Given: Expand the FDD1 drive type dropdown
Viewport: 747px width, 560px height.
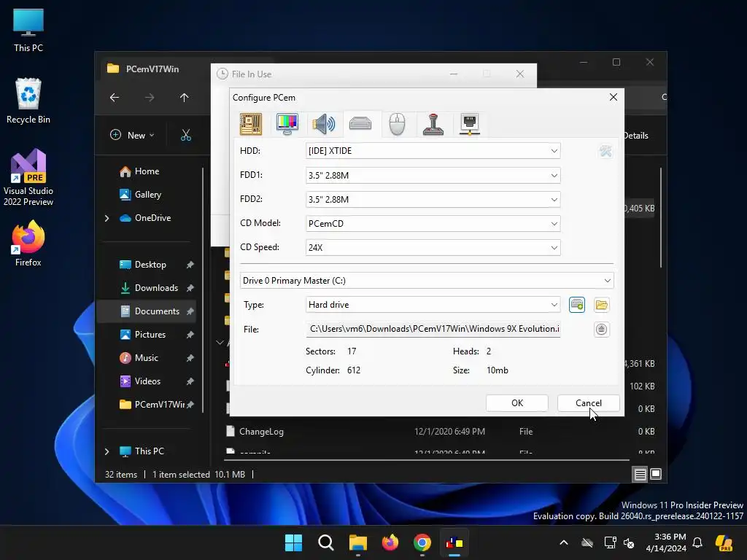Looking at the screenshot, I should click(x=433, y=175).
